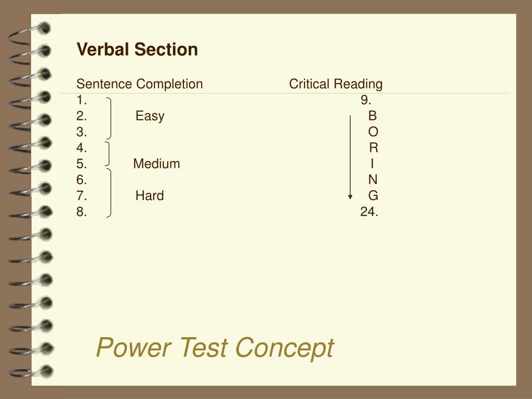This screenshot has width=532, height=399.
Task: Select question number 1
Action: [82, 100]
